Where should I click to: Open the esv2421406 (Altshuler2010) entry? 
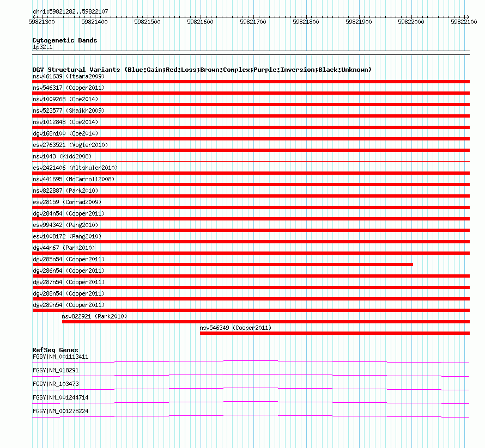pyautogui.click(x=75, y=168)
